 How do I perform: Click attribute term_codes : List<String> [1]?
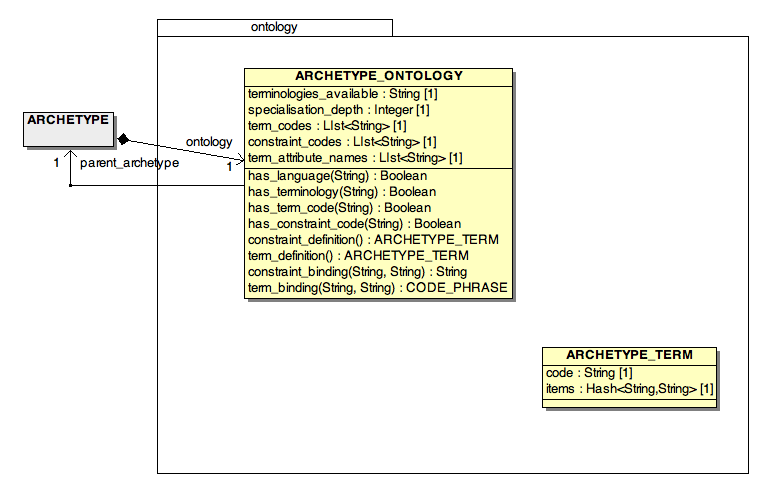coord(327,125)
